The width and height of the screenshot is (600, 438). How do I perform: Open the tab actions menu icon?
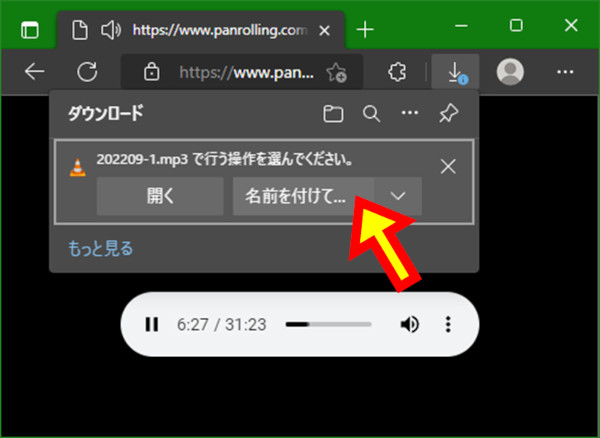pos(30,30)
